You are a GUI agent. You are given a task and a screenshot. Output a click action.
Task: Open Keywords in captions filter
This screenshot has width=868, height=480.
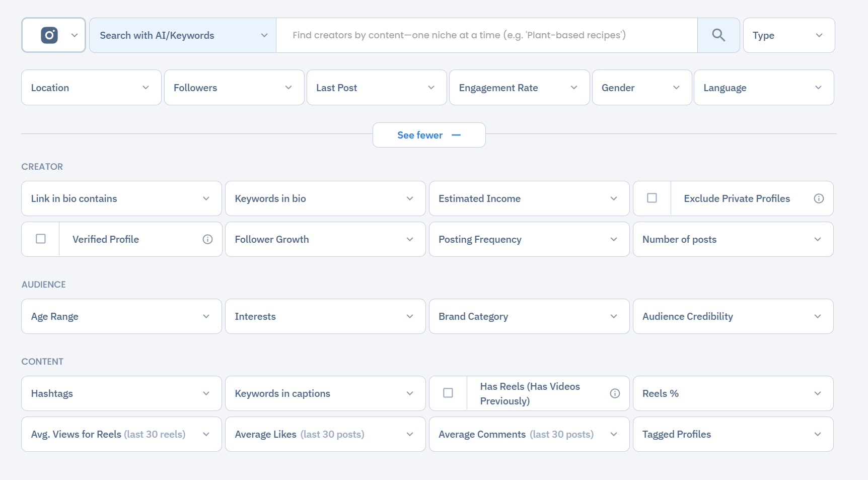point(325,393)
